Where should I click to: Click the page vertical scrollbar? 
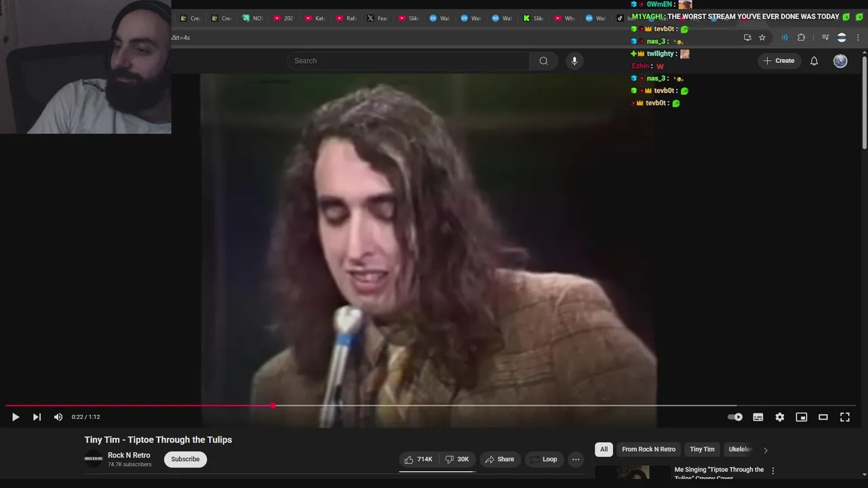(864, 102)
